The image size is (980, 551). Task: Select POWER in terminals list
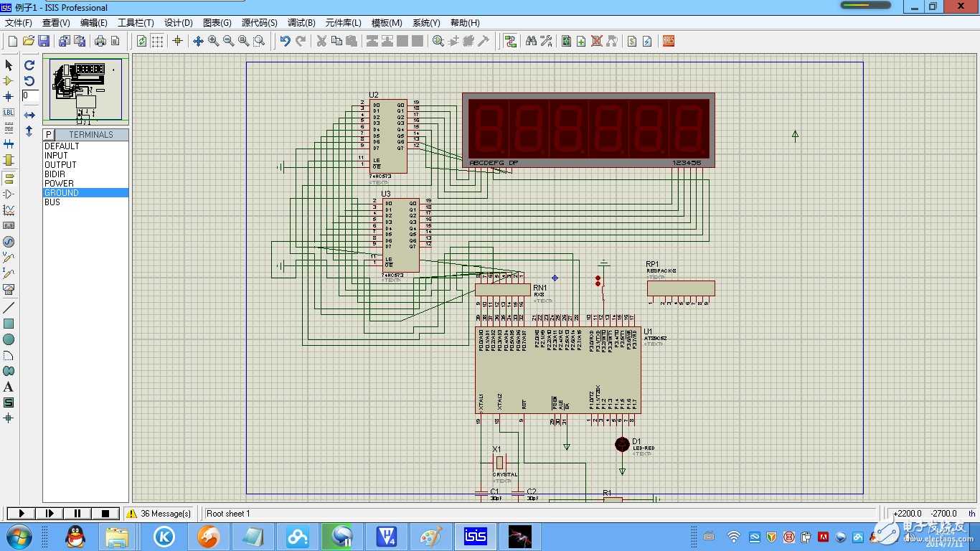(x=59, y=184)
